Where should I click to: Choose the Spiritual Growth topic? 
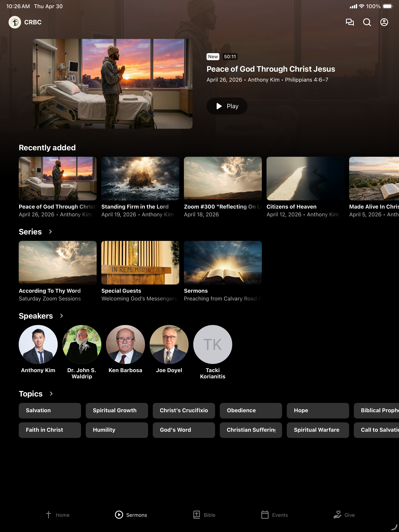tap(117, 410)
